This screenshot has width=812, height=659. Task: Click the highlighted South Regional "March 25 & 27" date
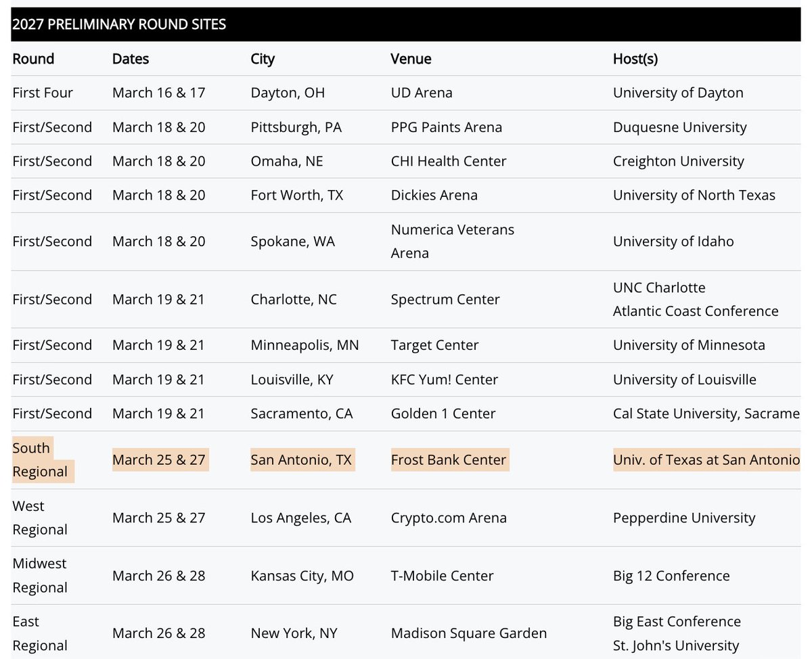[160, 459]
